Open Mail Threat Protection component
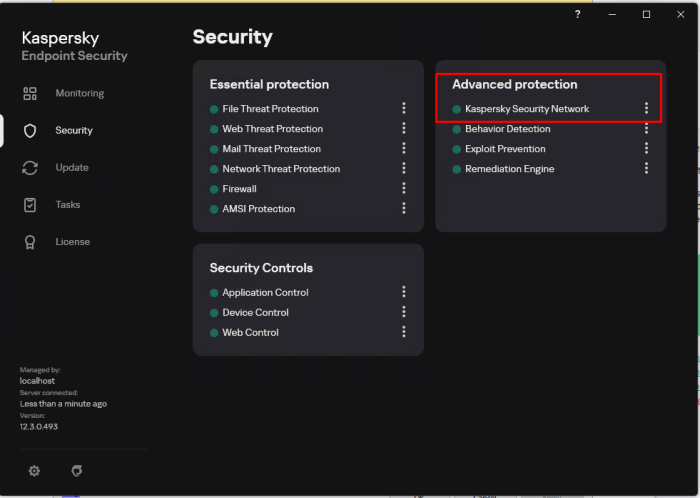The image size is (700, 498). pos(271,149)
